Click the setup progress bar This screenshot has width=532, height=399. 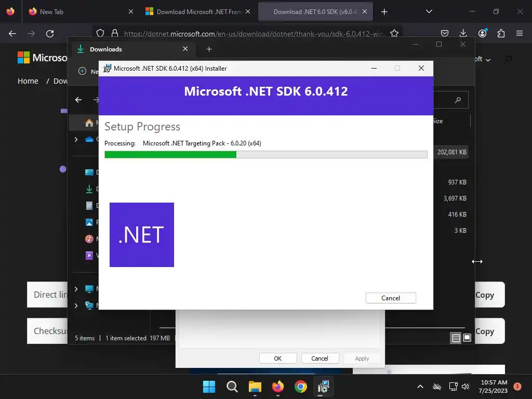click(x=265, y=155)
